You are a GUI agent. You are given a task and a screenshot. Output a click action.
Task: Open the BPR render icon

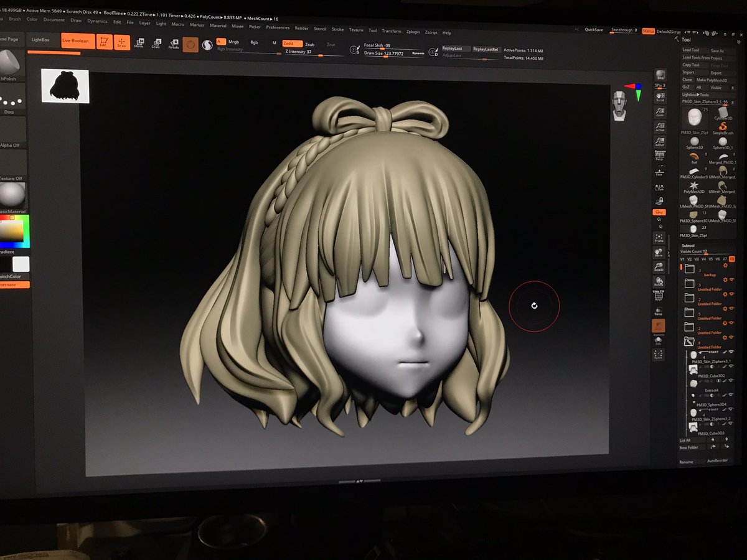coord(660,75)
